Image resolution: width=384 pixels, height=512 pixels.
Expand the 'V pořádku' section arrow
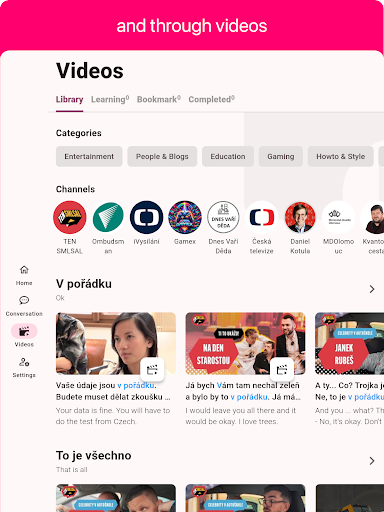tap(372, 289)
